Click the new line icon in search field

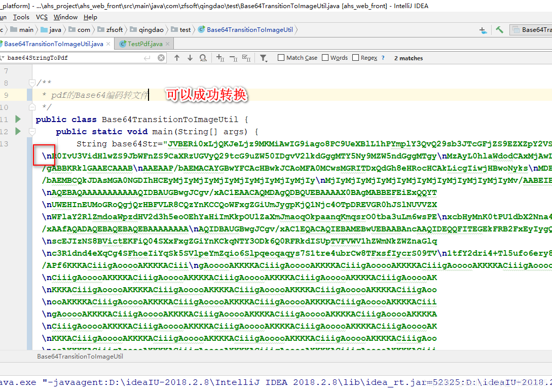point(147,58)
